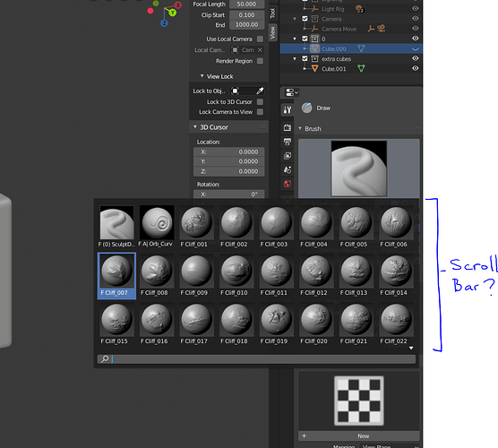
Task: Click the New texture button
Action: pos(359,436)
